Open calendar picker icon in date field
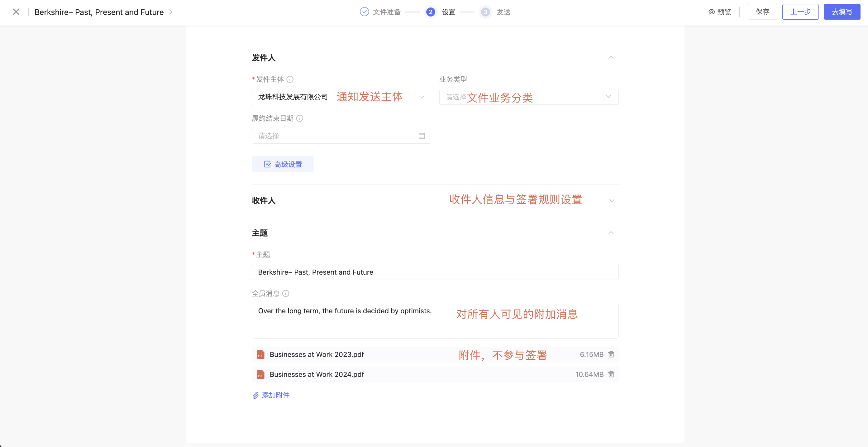 tap(422, 136)
